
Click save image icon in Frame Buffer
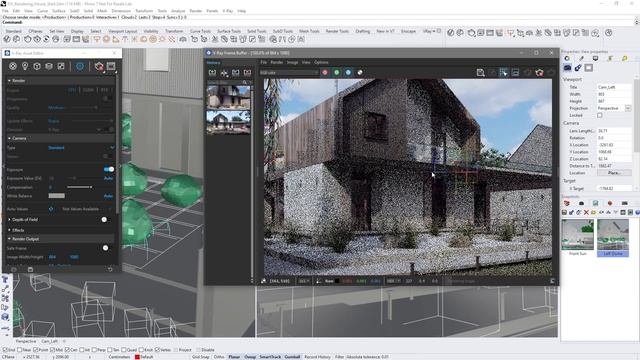[x=480, y=73]
